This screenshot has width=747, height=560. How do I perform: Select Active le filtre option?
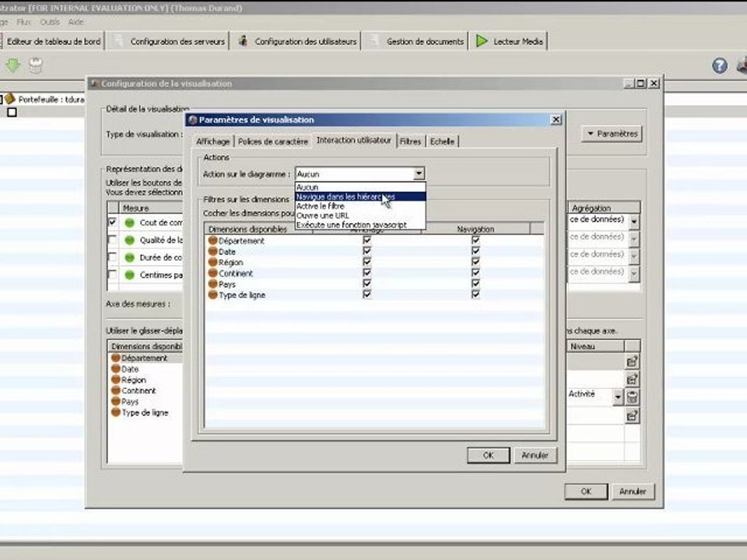coord(360,206)
